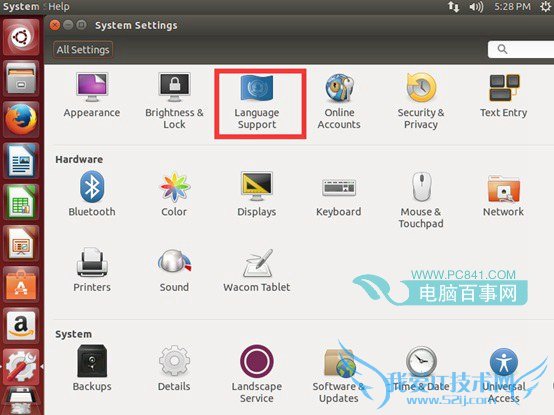Open Displays settings
This screenshot has height=415, width=554.
[257, 194]
